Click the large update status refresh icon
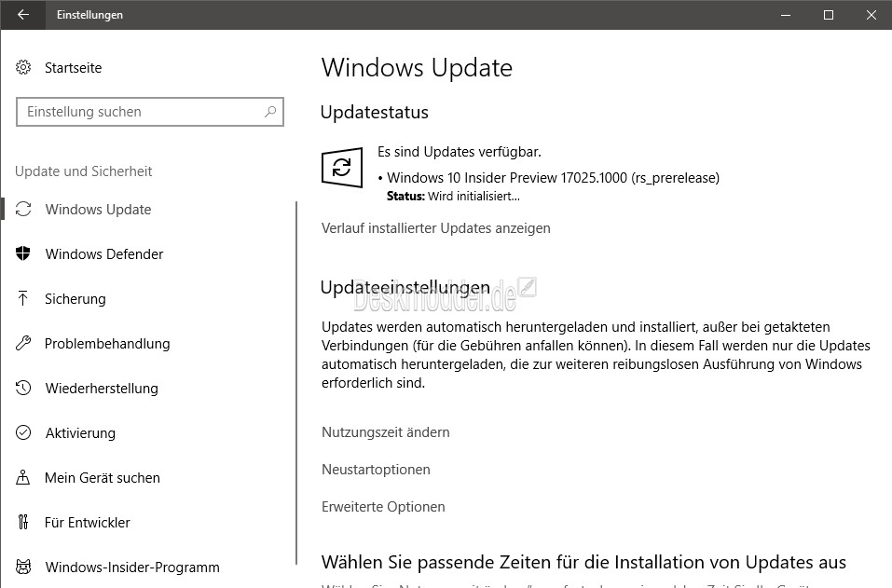The height and width of the screenshot is (588, 892). pos(342,167)
